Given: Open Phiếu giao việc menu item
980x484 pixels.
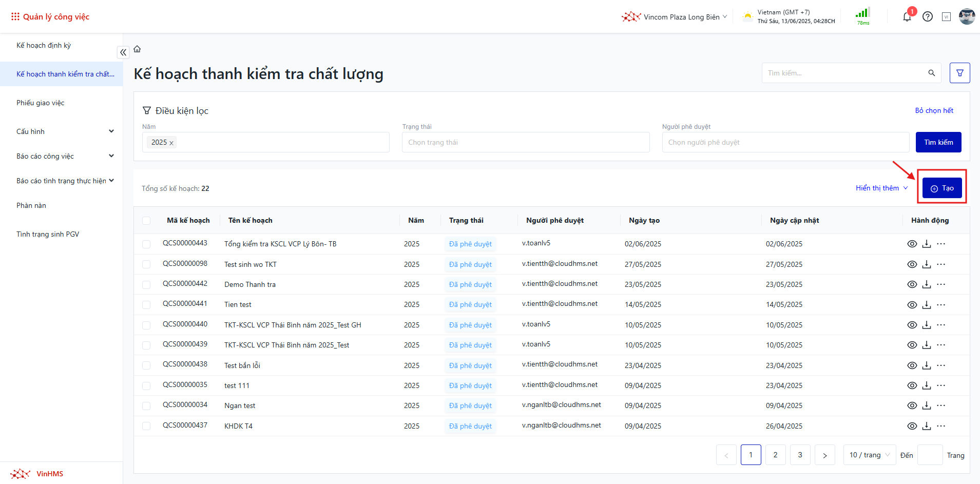Looking at the screenshot, I should click(41, 103).
